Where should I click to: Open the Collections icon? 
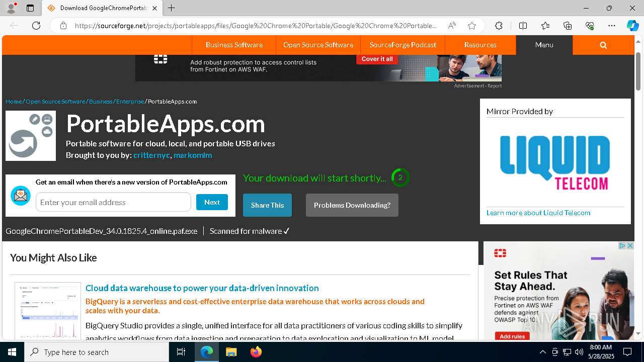coord(568,26)
